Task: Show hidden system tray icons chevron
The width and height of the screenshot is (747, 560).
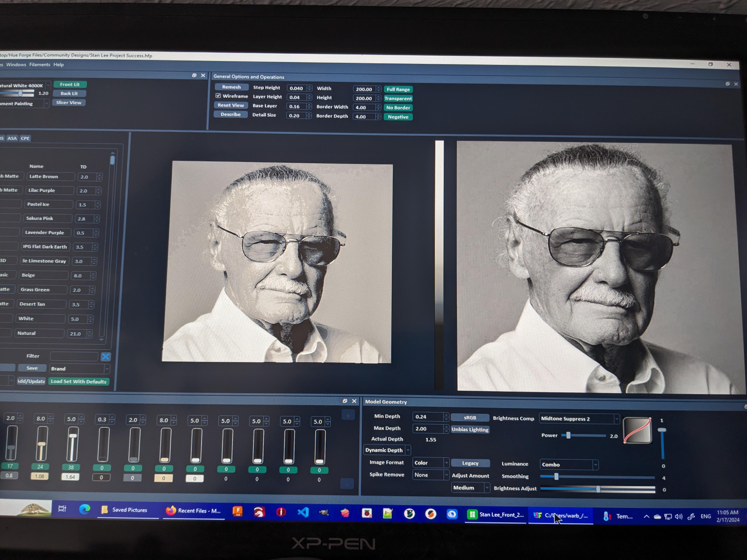Action: tap(646, 516)
